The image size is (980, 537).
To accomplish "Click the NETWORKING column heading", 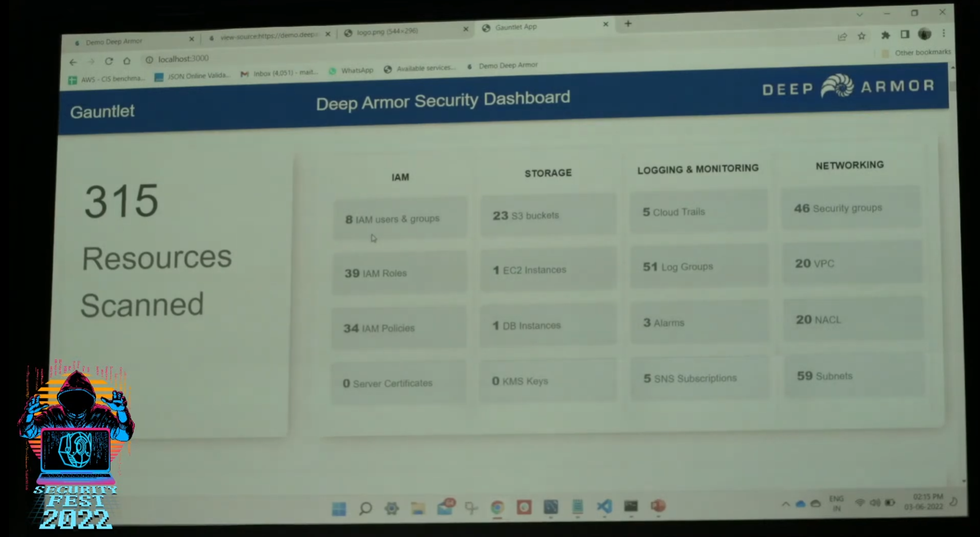I will pos(849,165).
